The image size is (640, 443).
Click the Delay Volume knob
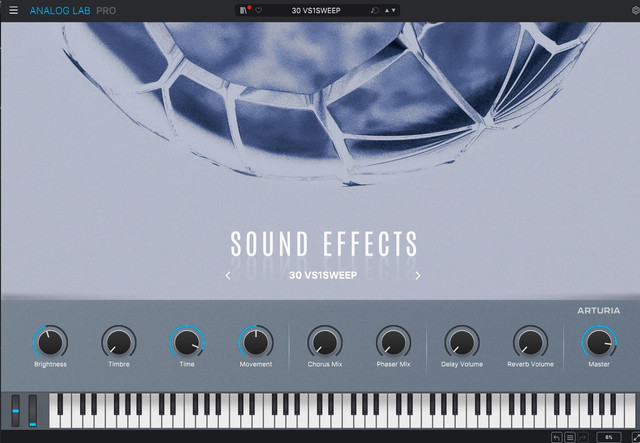[462, 343]
